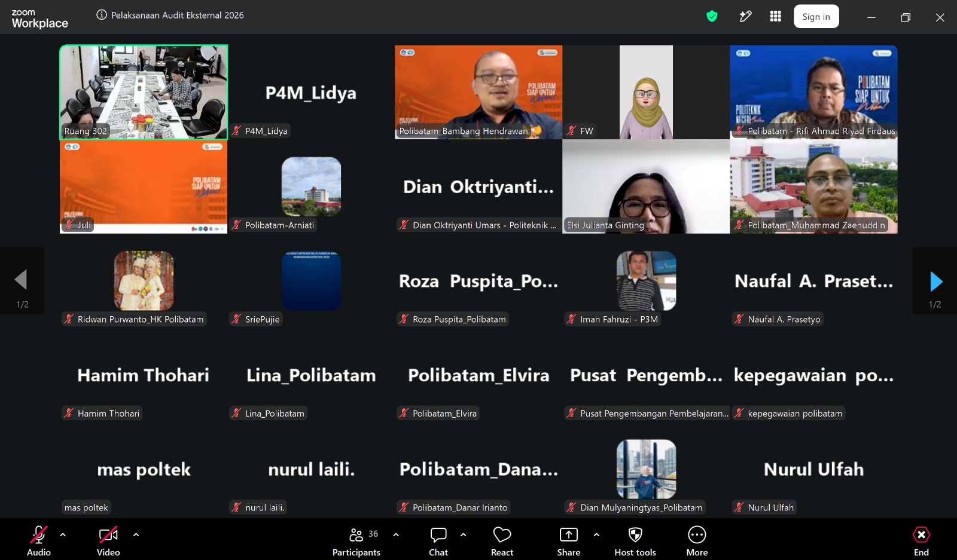Open the React emoji menu
957x560 pixels.
coord(502,541)
